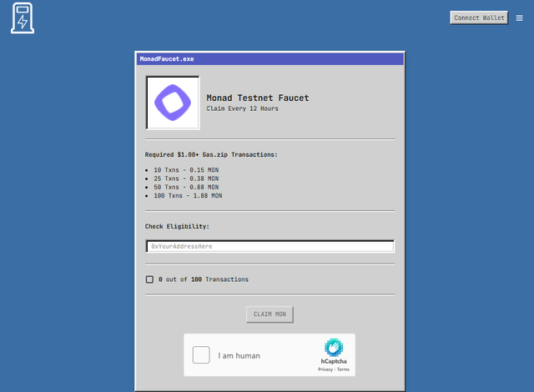Select the 'Monad Testnet Faucet' heading
534x392 pixels.
pyautogui.click(x=258, y=98)
